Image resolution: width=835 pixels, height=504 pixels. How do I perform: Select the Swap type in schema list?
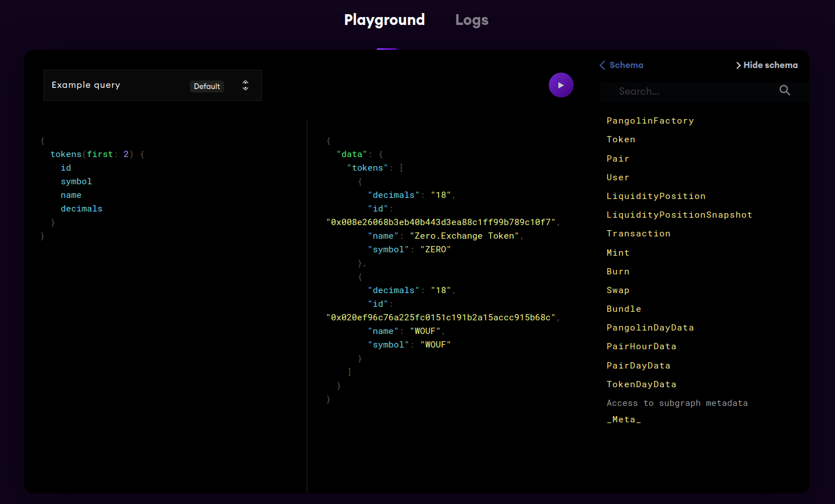618,290
